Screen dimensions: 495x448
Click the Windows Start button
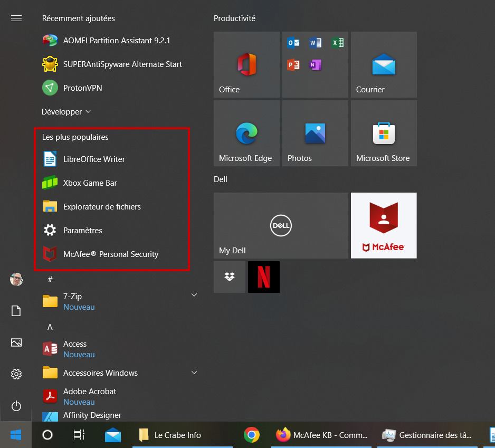click(16, 435)
